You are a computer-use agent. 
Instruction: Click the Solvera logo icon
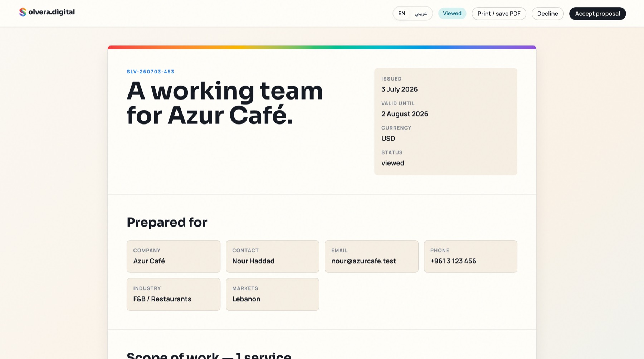(x=23, y=12)
